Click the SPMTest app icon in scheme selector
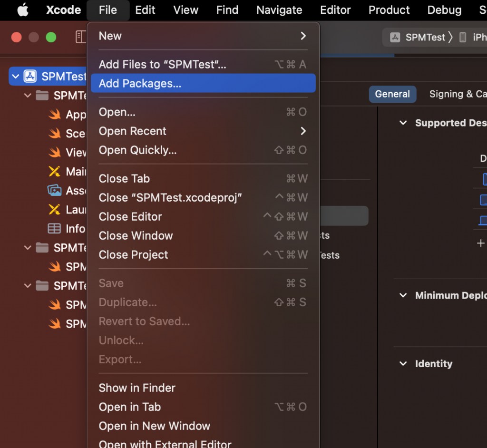Screen dimensions: 487x448 395,37
